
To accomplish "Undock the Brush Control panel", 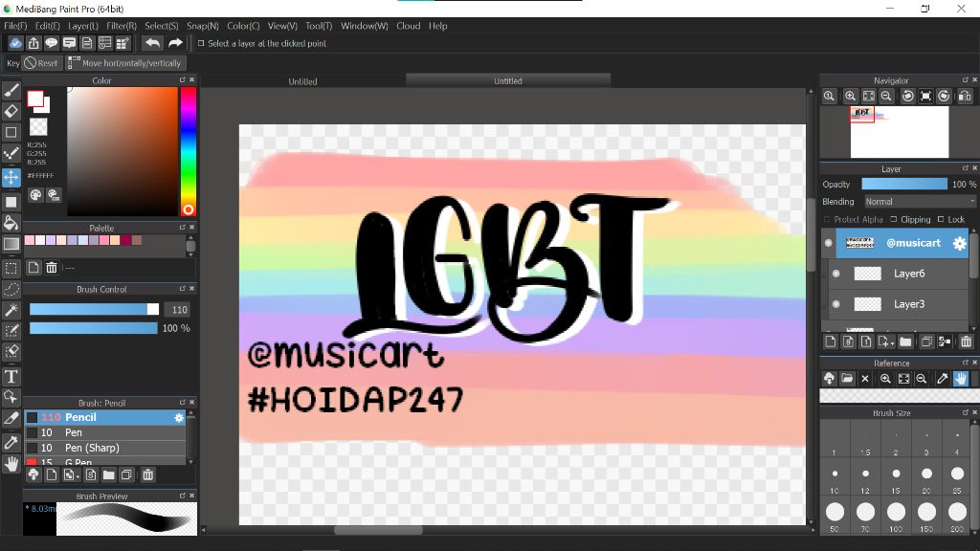I will (x=183, y=289).
